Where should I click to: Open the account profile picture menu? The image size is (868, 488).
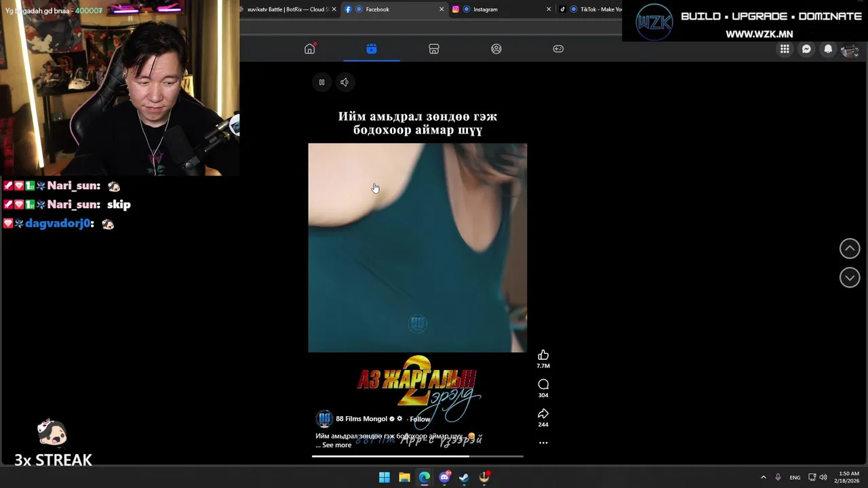(x=850, y=49)
